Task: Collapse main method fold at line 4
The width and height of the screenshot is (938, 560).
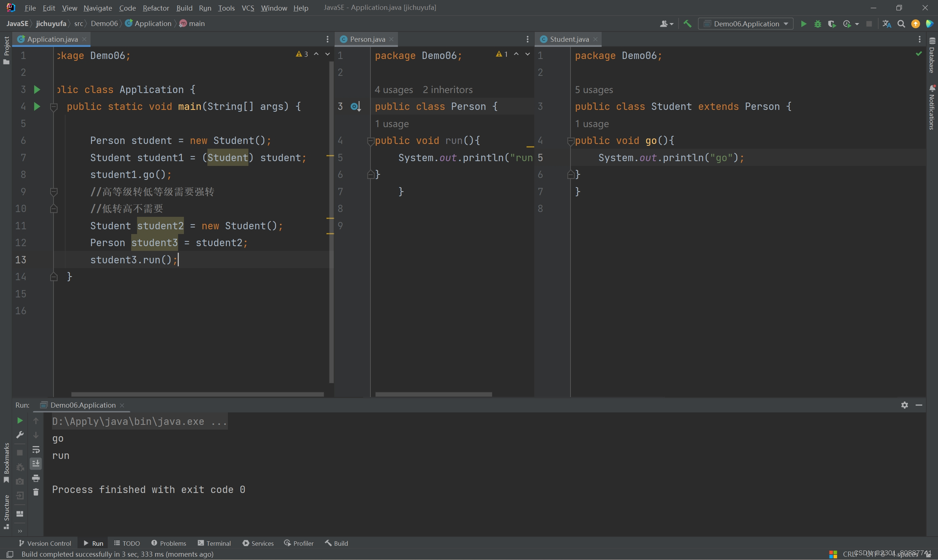Action: tap(53, 107)
